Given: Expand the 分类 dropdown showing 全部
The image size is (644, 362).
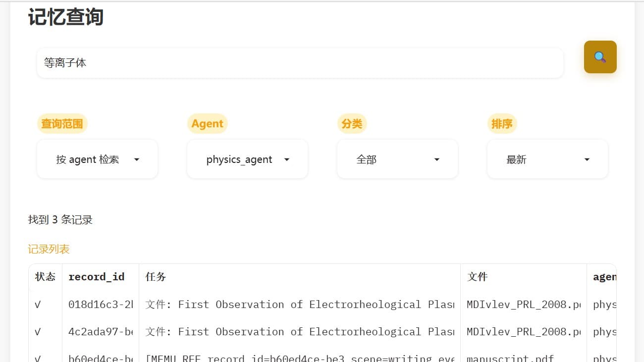Looking at the screenshot, I should 397,159.
